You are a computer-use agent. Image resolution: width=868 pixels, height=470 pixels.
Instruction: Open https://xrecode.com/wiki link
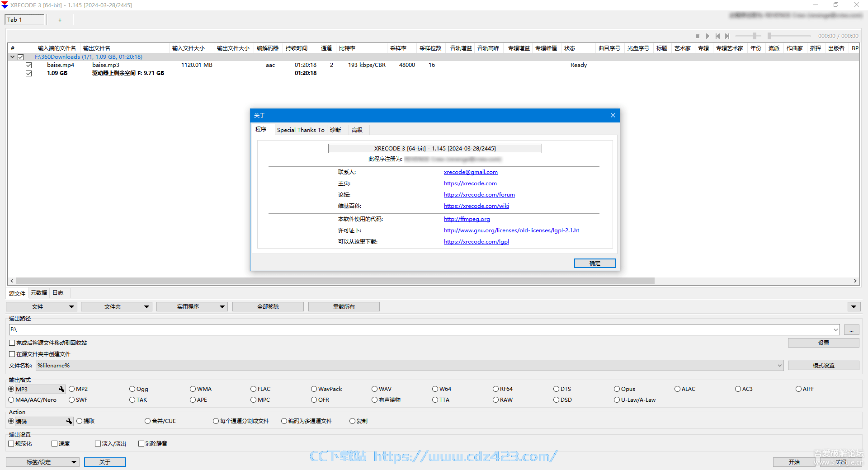(476, 206)
